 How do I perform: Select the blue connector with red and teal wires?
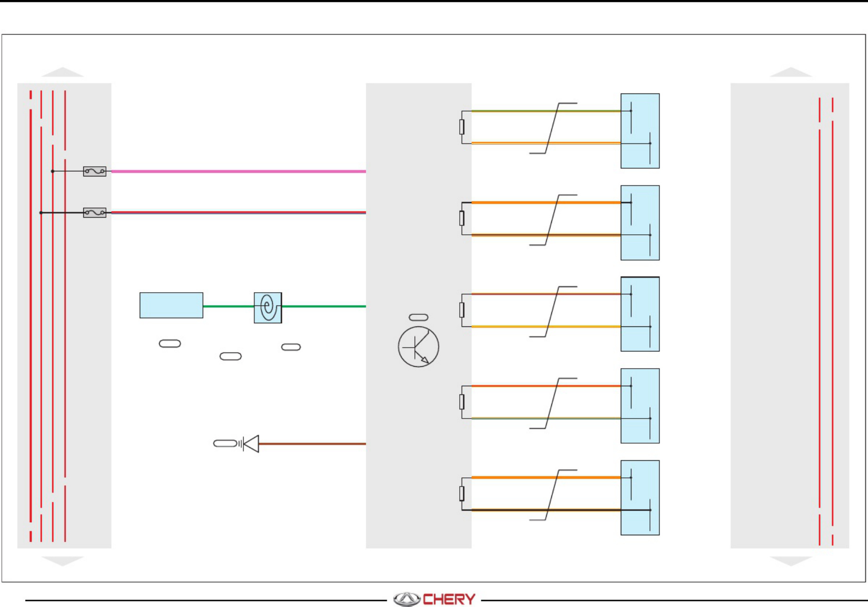pos(640,406)
